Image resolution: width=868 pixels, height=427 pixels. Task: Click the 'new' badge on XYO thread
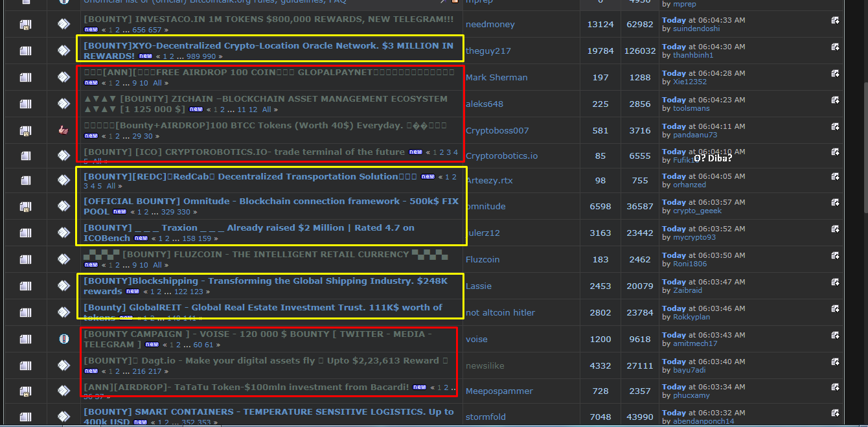pyautogui.click(x=146, y=56)
